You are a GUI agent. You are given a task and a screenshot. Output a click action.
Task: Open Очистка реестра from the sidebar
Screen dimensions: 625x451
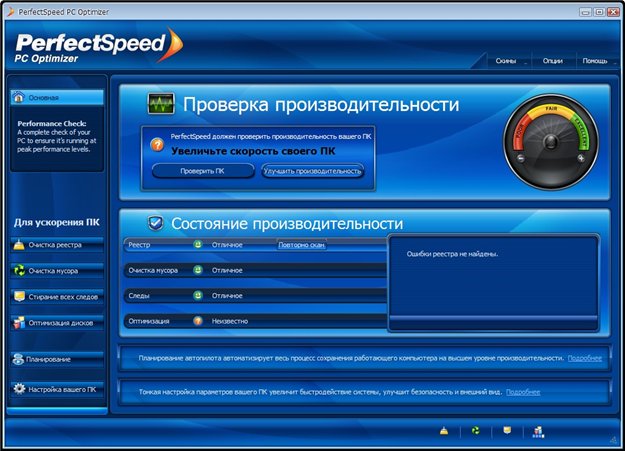click(57, 245)
